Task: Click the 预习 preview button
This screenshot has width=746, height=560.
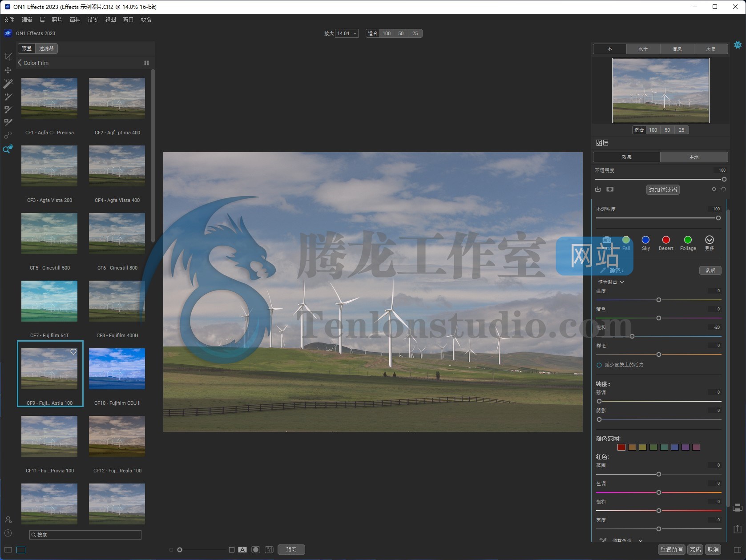Action: pos(291,550)
